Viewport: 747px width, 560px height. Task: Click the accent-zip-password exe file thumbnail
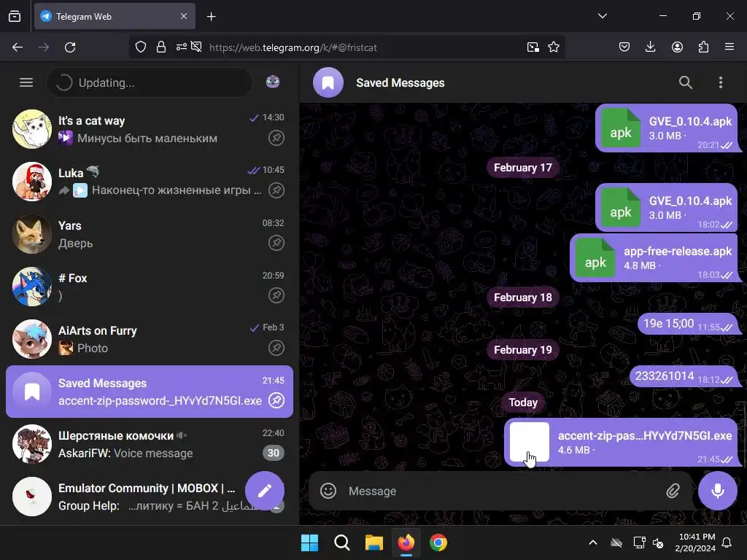[x=530, y=443]
